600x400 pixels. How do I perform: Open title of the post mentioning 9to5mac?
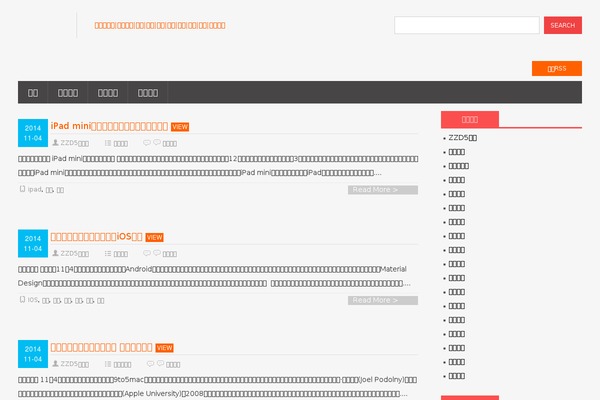pos(101,347)
